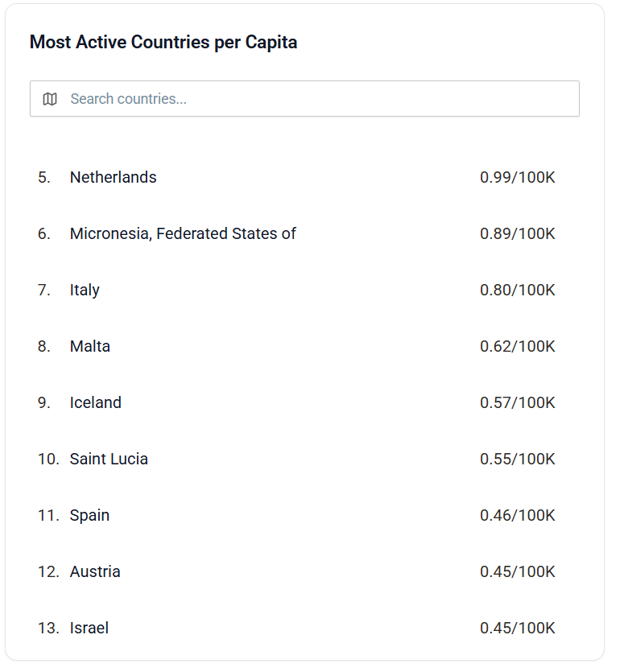Image resolution: width=628 pixels, height=672 pixels.
Task: Open the Micronesia, Federated States of entry
Action: (183, 233)
